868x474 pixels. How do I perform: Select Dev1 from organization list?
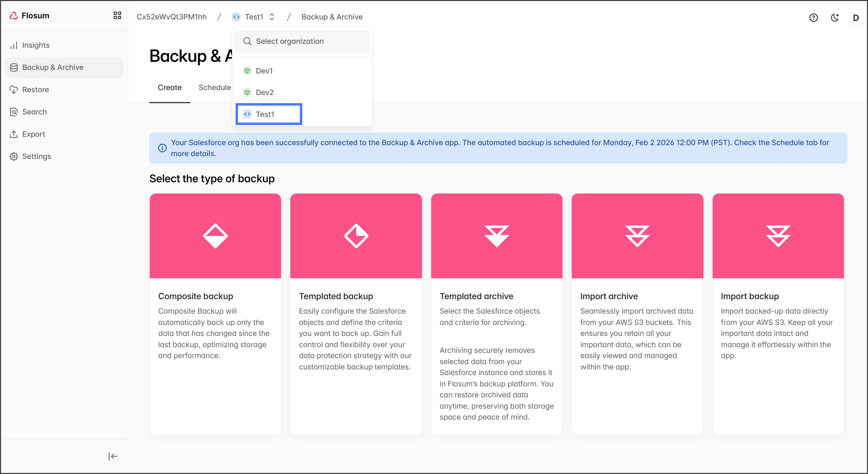264,71
